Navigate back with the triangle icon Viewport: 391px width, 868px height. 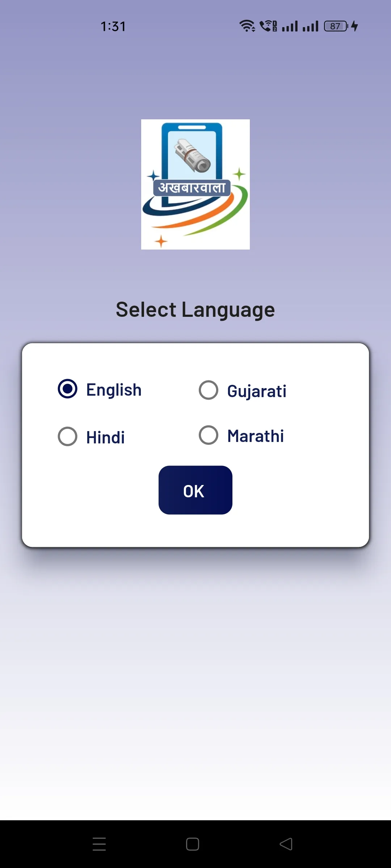click(x=286, y=844)
